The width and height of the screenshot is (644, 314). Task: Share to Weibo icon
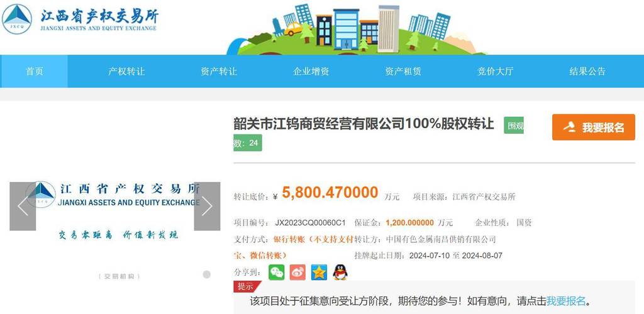[297, 272]
